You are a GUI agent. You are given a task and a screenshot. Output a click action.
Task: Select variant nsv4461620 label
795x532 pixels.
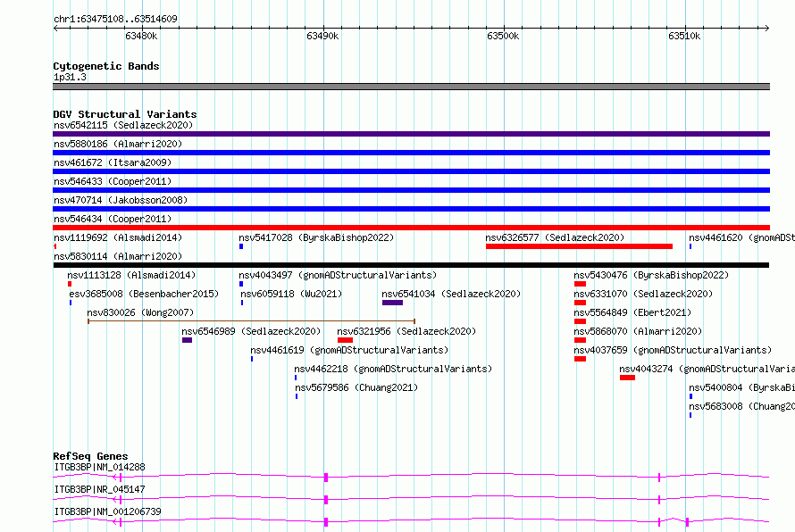point(741,237)
